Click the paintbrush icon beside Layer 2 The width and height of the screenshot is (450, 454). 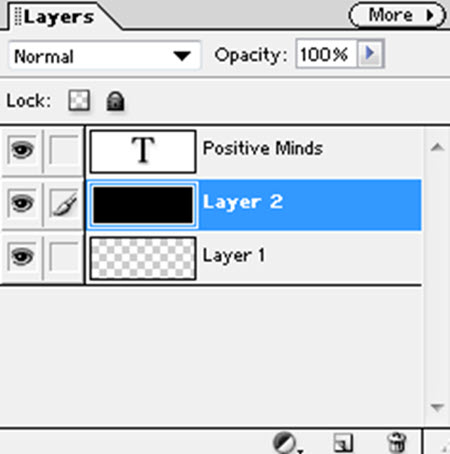tap(64, 204)
